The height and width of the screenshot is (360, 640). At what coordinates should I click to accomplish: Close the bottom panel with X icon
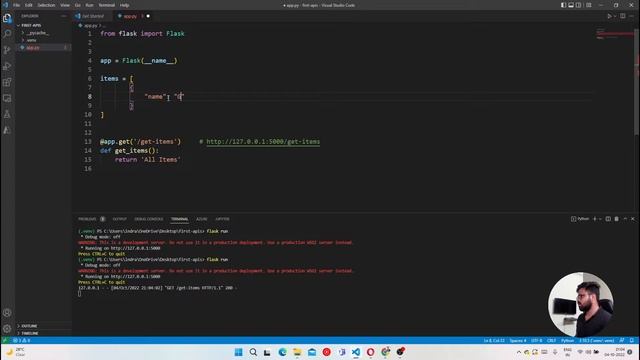click(633, 219)
